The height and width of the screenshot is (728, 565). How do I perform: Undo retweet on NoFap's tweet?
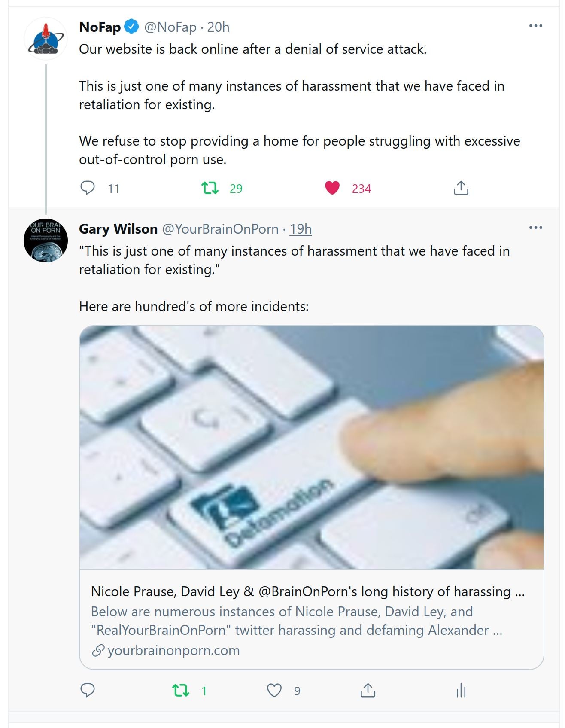[x=210, y=188]
